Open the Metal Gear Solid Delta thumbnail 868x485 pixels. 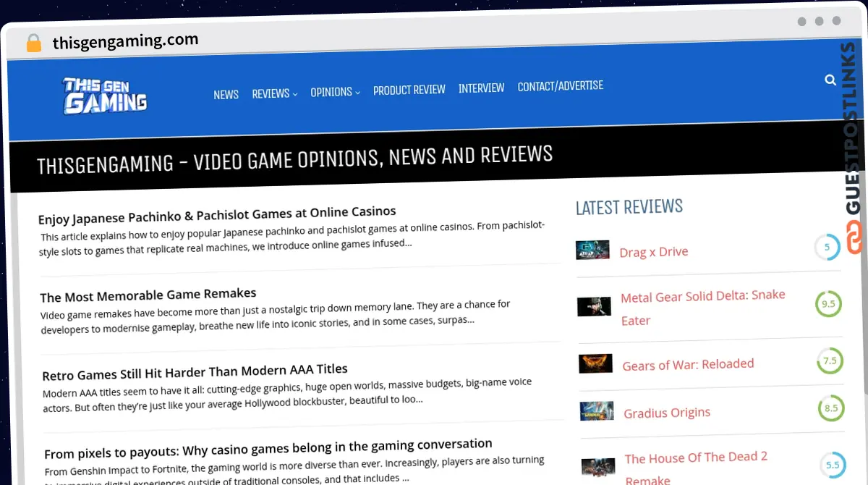pos(594,306)
